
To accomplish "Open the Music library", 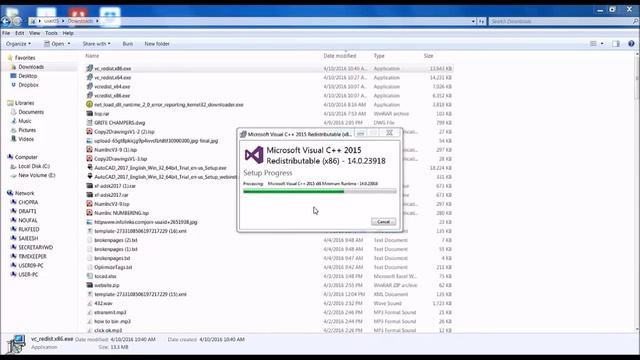I will click(25, 121).
